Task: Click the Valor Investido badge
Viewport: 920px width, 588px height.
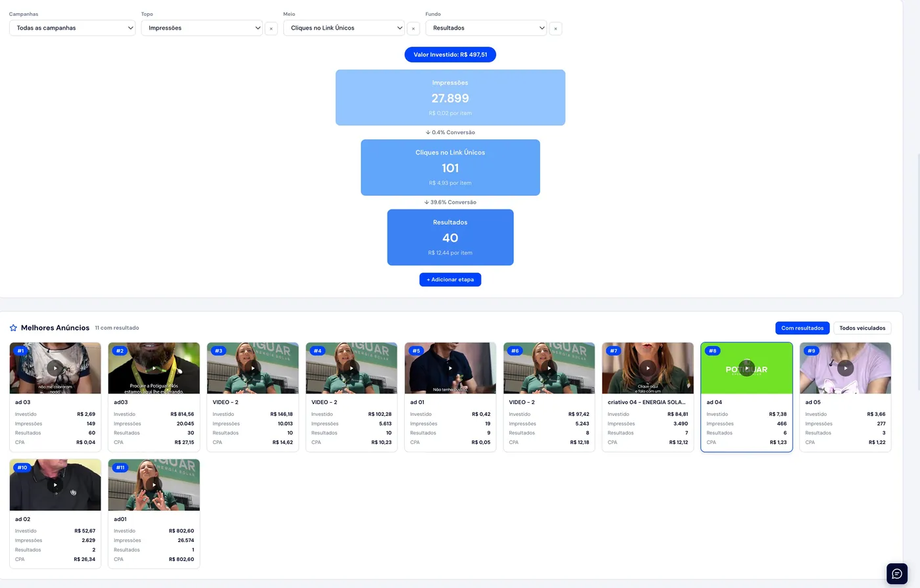Action: pos(450,55)
